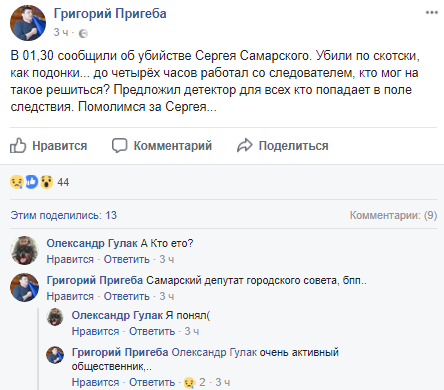The image size is (444, 390).
Task: Click the sad face reaction emoji
Action: pyautogui.click(x=17, y=182)
